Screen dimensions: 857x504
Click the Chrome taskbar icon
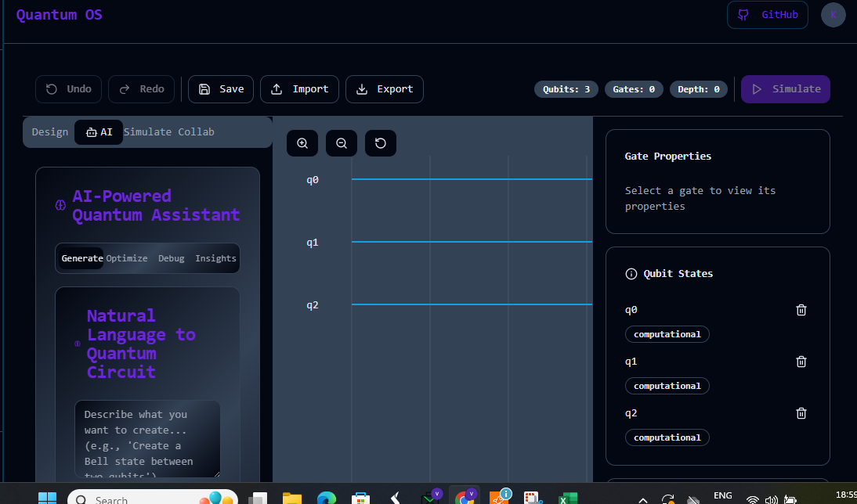(464, 497)
